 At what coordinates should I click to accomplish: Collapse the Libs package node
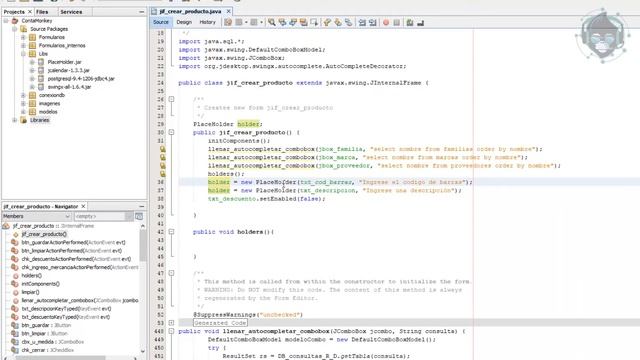tap(23, 53)
